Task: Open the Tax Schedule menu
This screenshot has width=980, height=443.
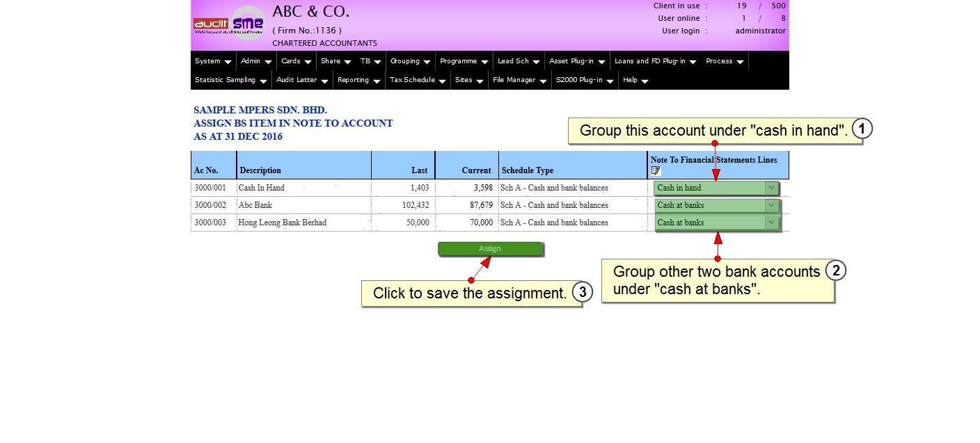Action: [417, 80]
